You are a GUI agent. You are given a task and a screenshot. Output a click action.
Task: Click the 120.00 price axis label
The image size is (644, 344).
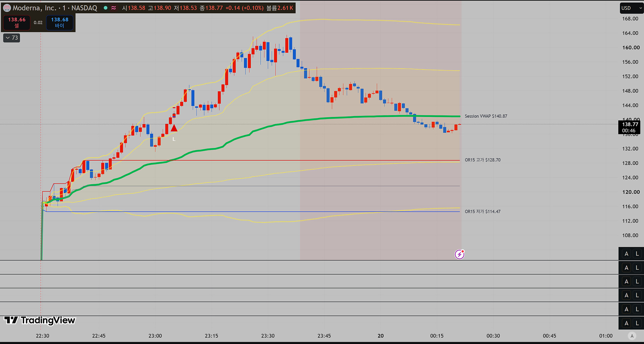[631, 192]
